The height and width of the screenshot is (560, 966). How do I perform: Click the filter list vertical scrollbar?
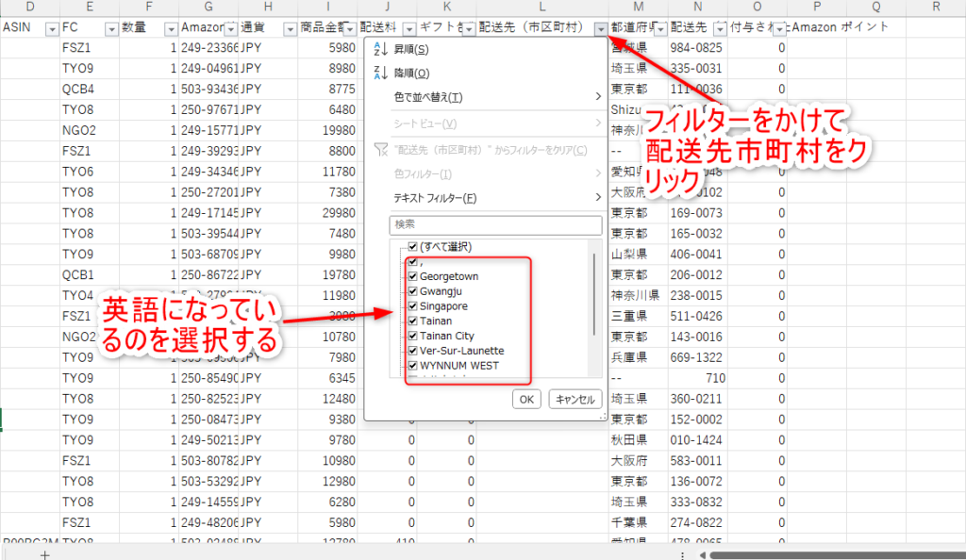tap(593, 292)
